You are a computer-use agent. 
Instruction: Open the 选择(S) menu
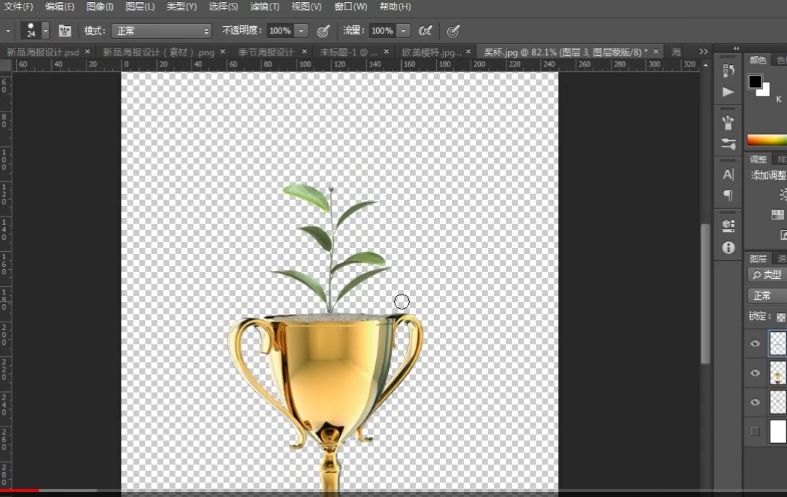[x=223, y=7]
